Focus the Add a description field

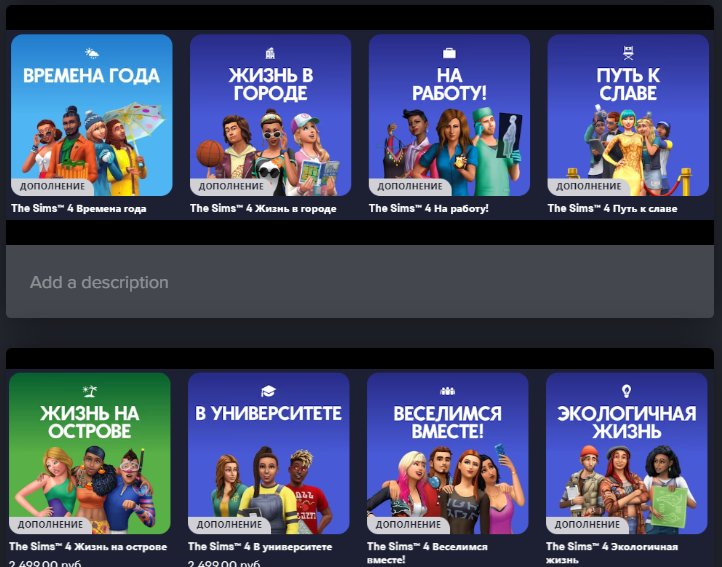pos(360,282)
